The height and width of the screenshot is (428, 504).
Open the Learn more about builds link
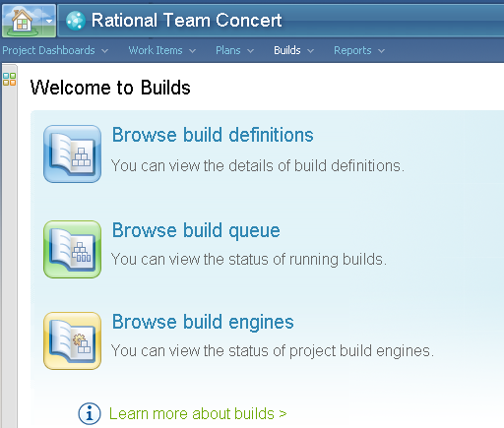(x=198, y=413)
